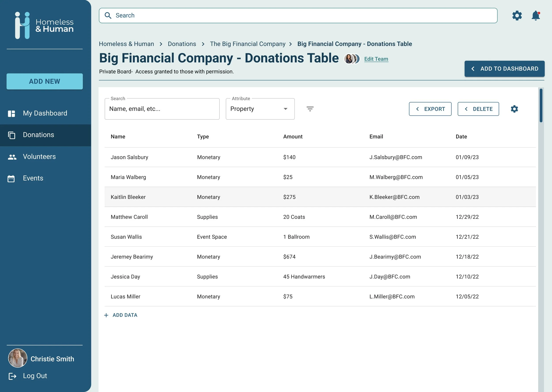The height and width of the screenshot is (392, 552).
Task: Open My Dashboard in sidebar
Action: point(45,113)
